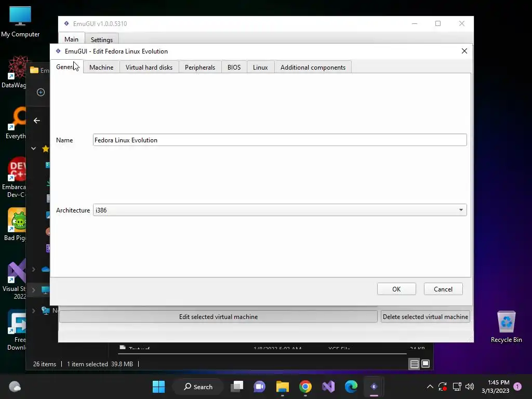
Task: Open the DataWag desktop shortcut
Action: pos(14,72)
